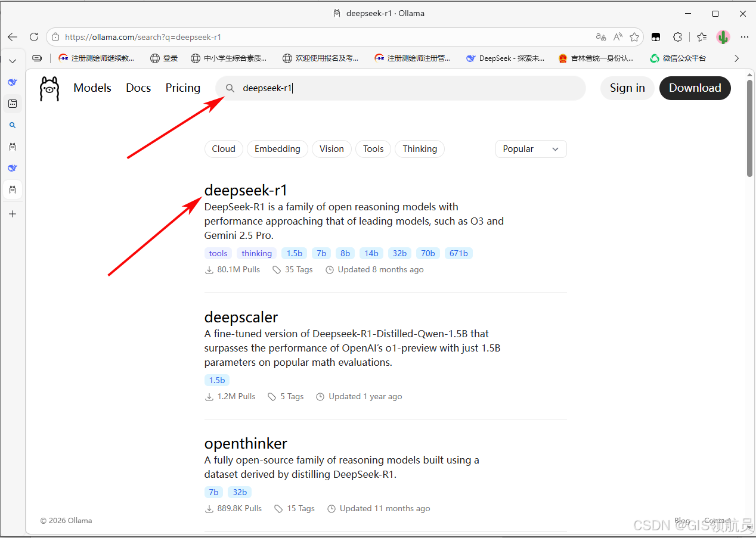756x538 pixels.
Task: Toggle the Cloud filter chip
Action: 224,149
